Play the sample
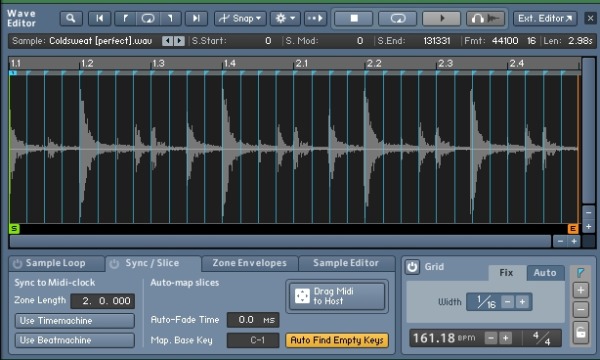 click(x=442, y=18)
